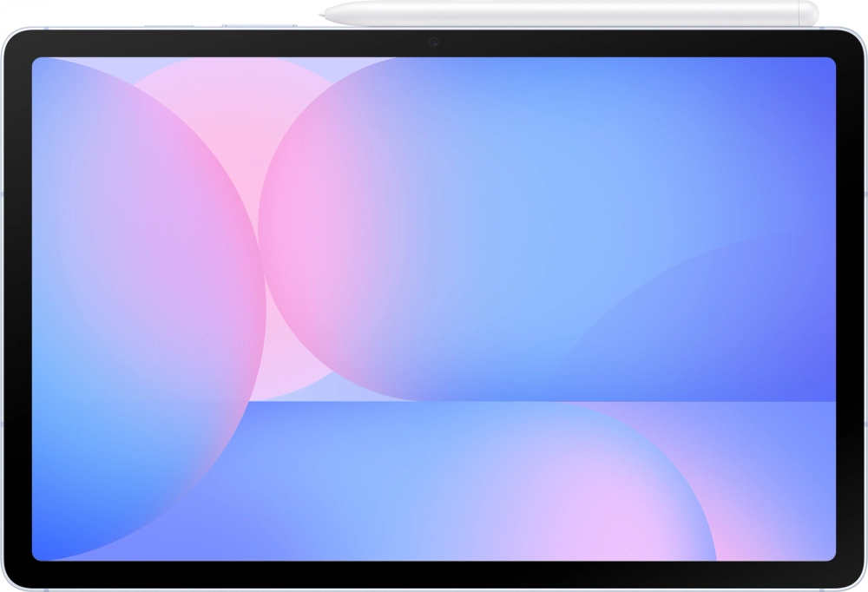Click the long volume button on the tablet's top edge
The image size is (868, 592).
(260, 25)
